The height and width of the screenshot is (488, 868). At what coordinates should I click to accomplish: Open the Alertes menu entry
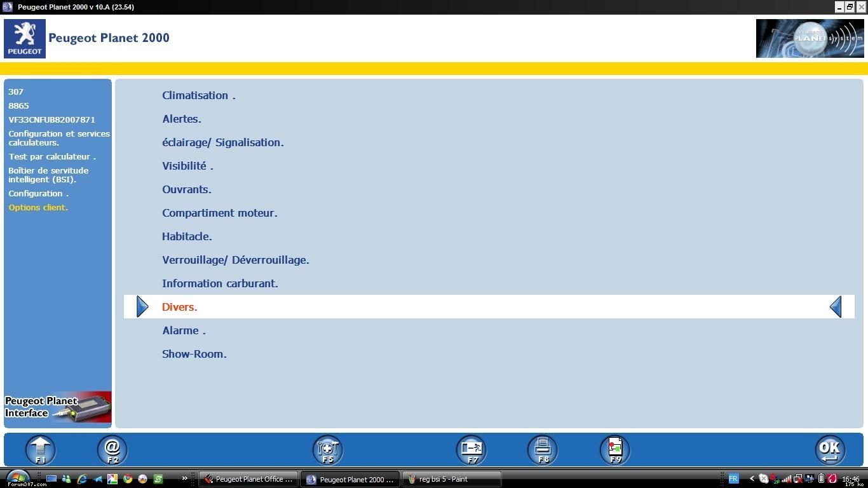(182, 119)
